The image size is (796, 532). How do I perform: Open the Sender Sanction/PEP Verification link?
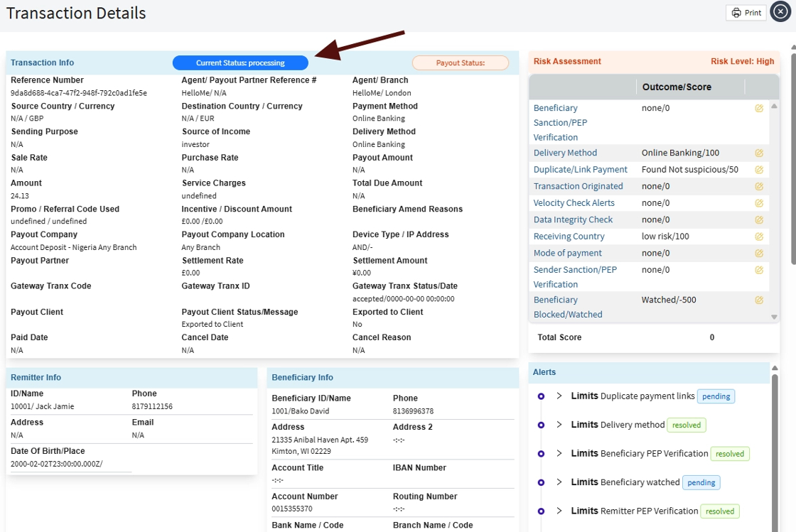click(575, 277)
